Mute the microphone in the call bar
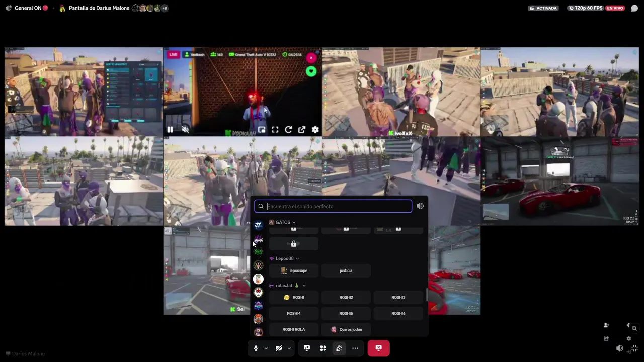Viewport: 644px width, 362px height. pyautogui.click(x=256, y=348)
